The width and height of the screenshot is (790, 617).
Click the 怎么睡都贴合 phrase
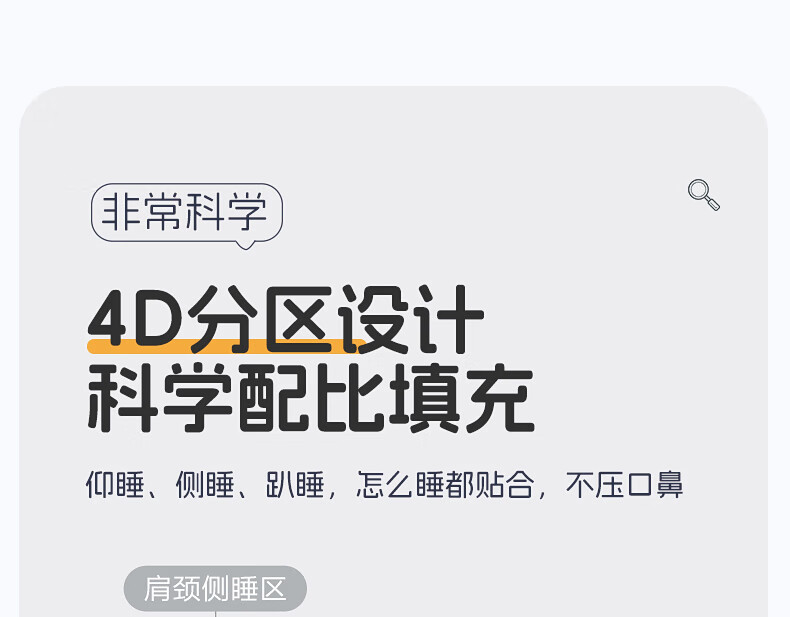click(x=445, y=485)
